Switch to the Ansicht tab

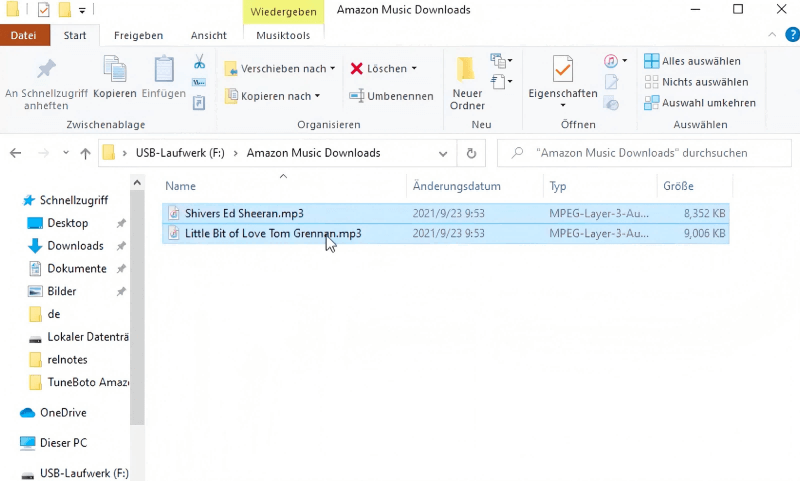click(209, 35)
